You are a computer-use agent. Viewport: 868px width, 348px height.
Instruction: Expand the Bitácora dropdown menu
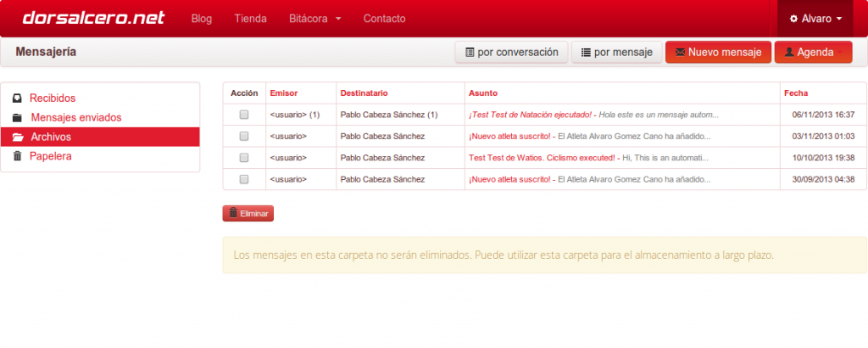click(x=315, y=19)
